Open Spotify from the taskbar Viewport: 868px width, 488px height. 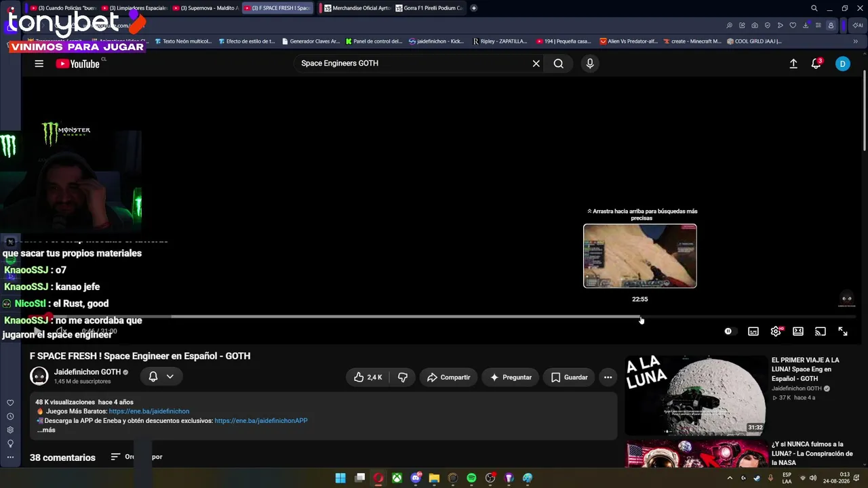click(x=471, y=478)
